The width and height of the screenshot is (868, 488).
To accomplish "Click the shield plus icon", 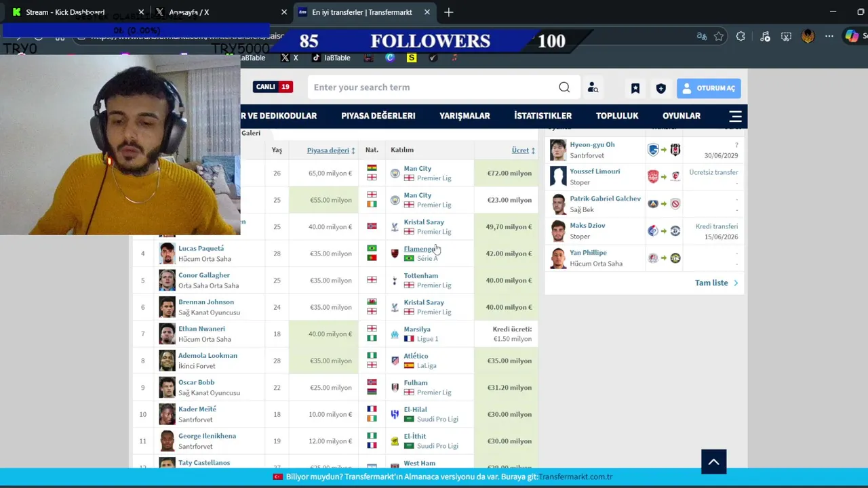I will (x=661, y=88).
